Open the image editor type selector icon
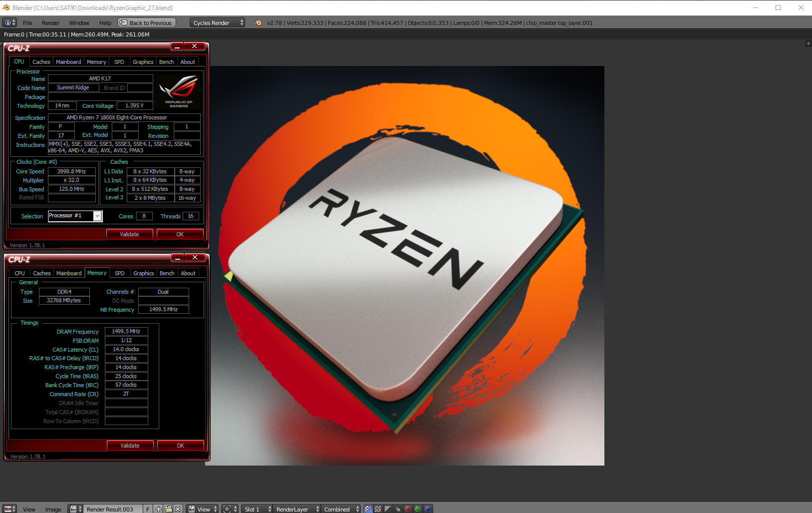 tap(9, 509)
